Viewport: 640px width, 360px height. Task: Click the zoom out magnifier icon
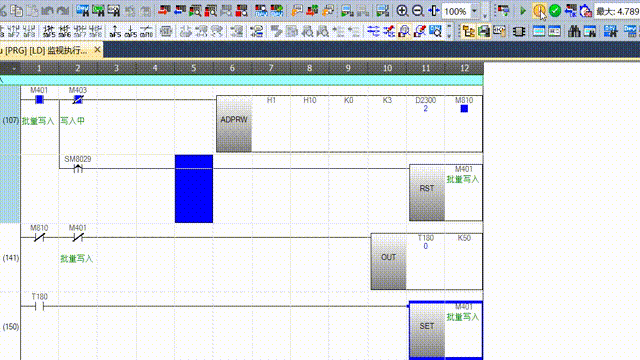[418, 11]
